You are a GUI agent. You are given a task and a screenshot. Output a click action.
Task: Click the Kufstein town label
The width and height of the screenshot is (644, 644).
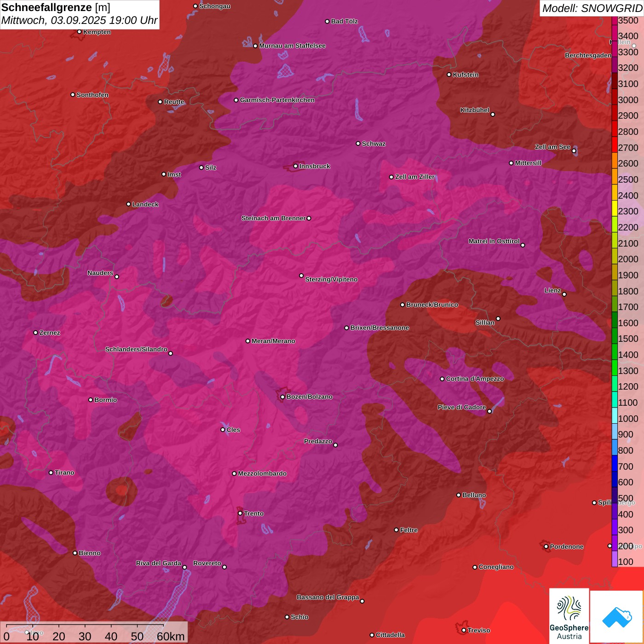(466, 75)
